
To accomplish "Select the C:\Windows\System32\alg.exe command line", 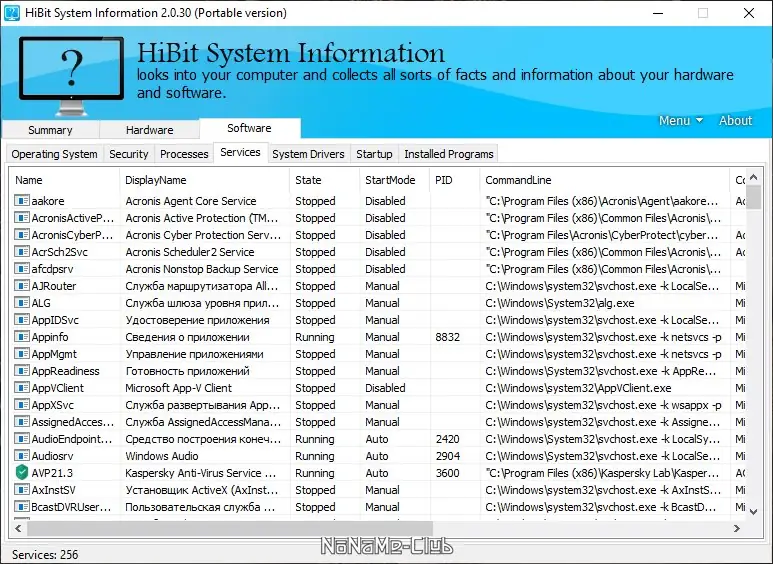I will (560, 303).
